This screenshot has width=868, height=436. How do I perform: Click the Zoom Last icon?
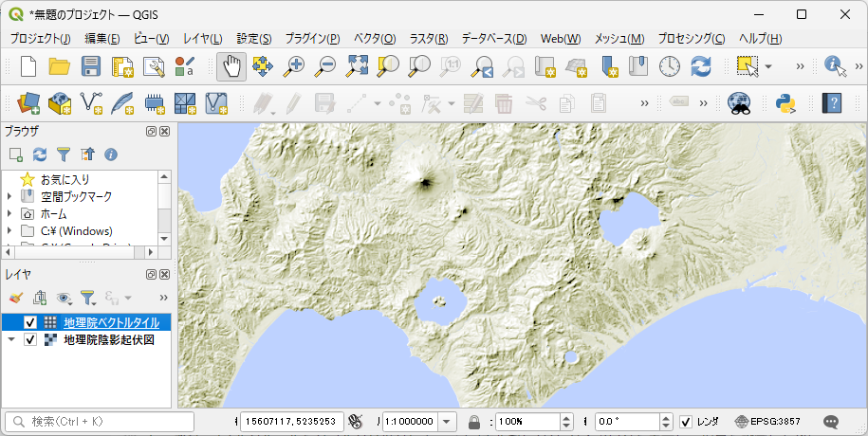[x=482, y=66]
